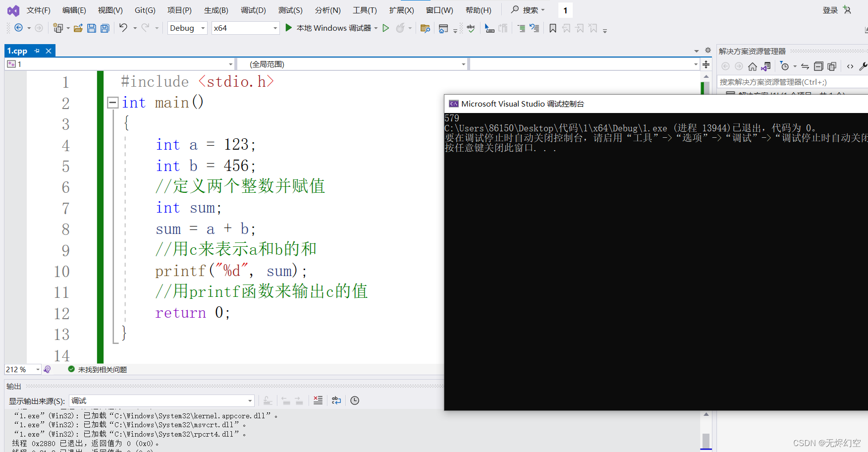Click the Output panel vertical scrollbar thumb
Viewport: 868px width, 452px height.
[x=706, y=440]
